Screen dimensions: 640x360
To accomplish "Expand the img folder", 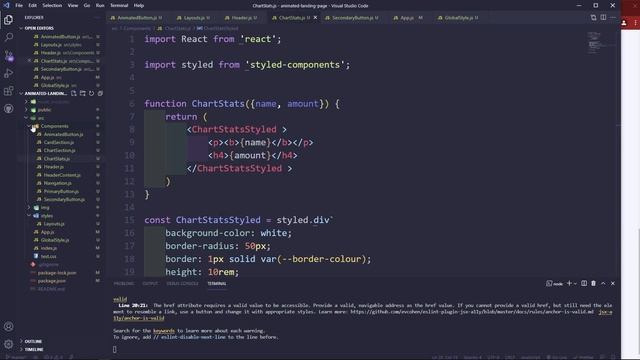I will click(x=61, y=207).
